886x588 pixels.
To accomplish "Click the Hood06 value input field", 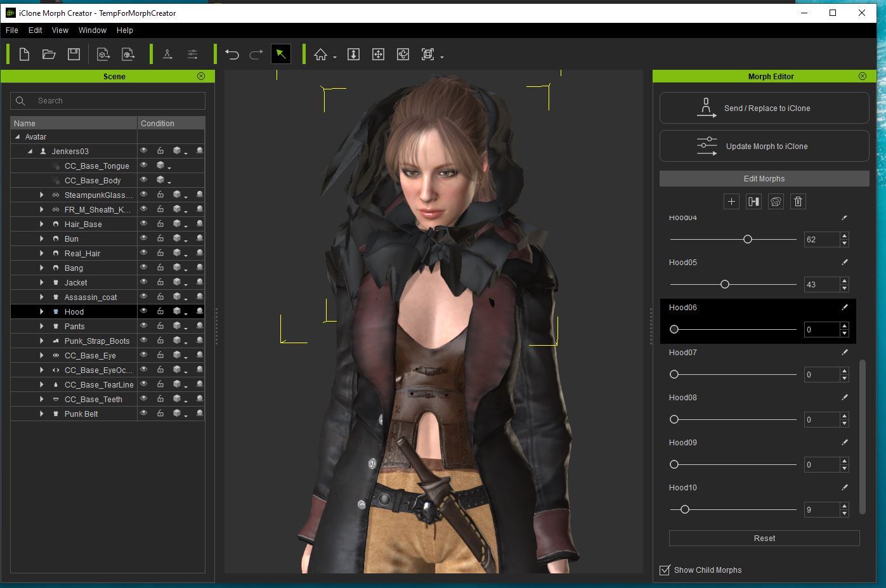I will click(x=821, y=329).
